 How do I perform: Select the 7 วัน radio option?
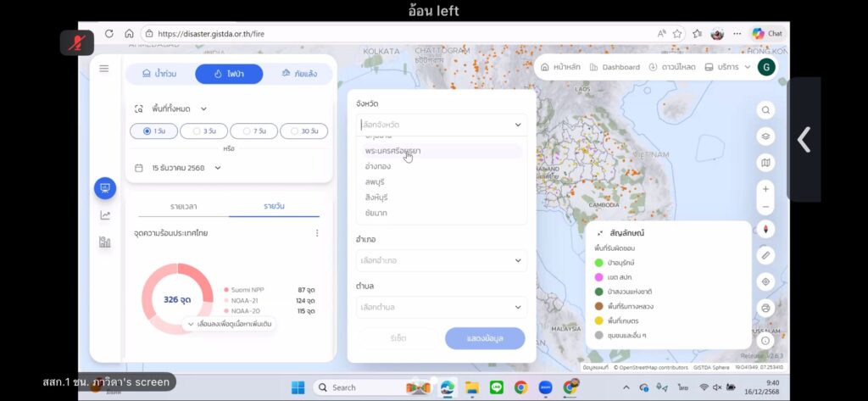[x=253, y=131]
